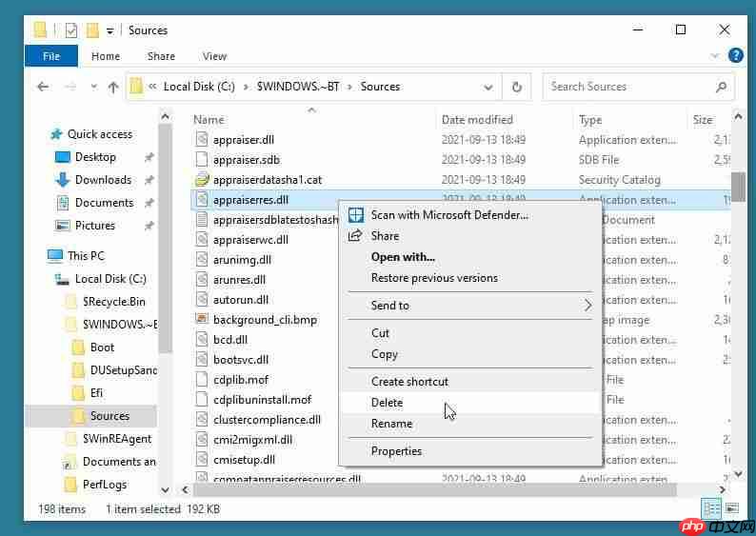756x536 pixels.
Task: Select Restore previous versions
Action: tap(470, 278)
